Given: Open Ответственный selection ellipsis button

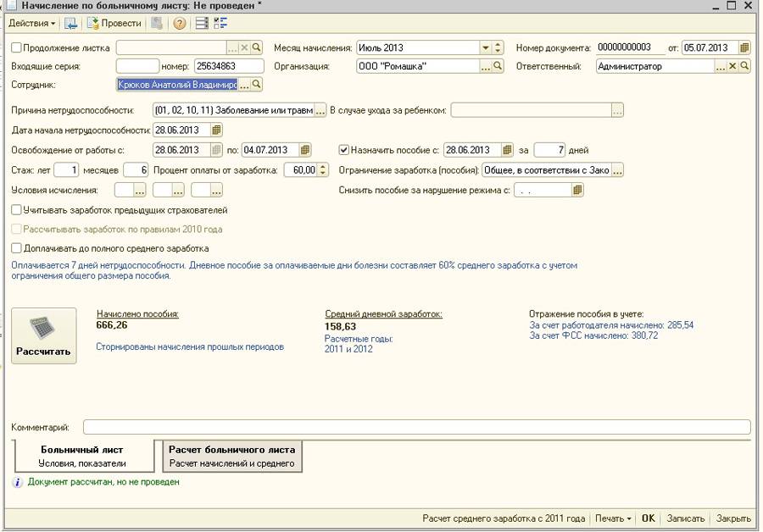Looking at the screenshot, I should 720,67.
